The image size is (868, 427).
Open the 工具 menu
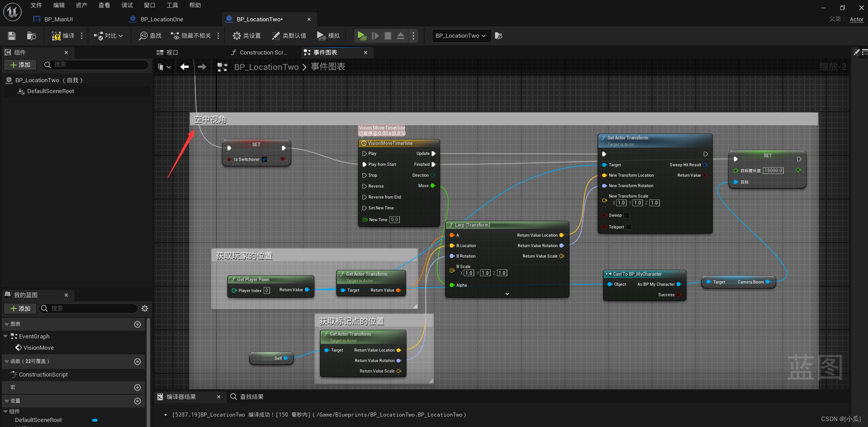tap(172, 5)
